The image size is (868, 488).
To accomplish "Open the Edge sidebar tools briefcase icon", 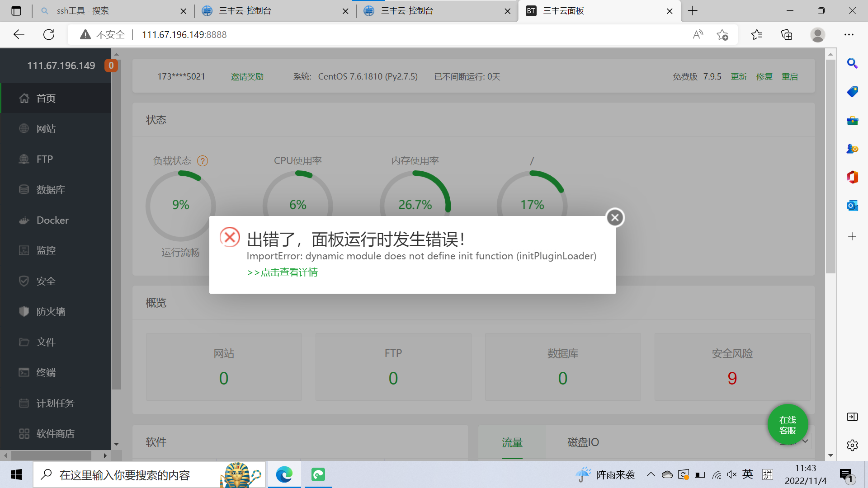I will point(852,120).
